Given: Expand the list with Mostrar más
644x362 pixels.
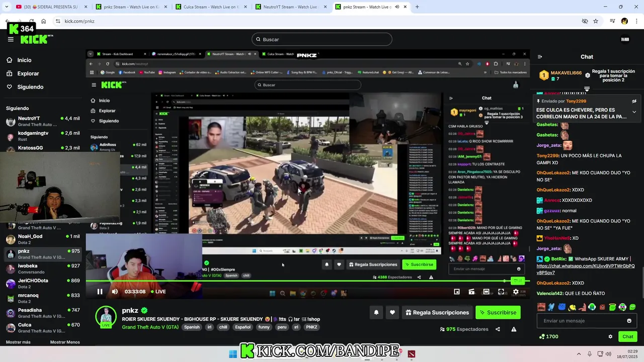Looking at the screenshot, I should coord(18,342).
